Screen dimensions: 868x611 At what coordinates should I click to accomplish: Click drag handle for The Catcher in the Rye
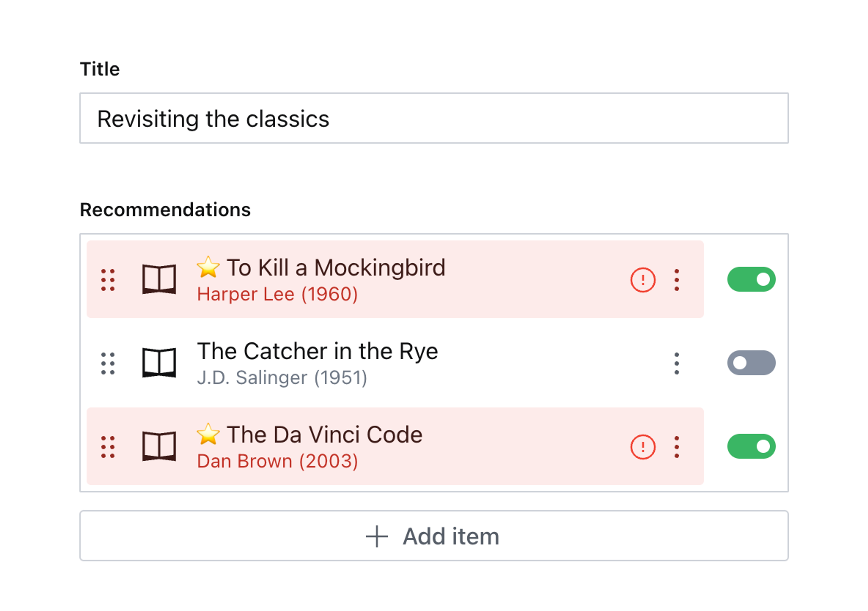108,363
